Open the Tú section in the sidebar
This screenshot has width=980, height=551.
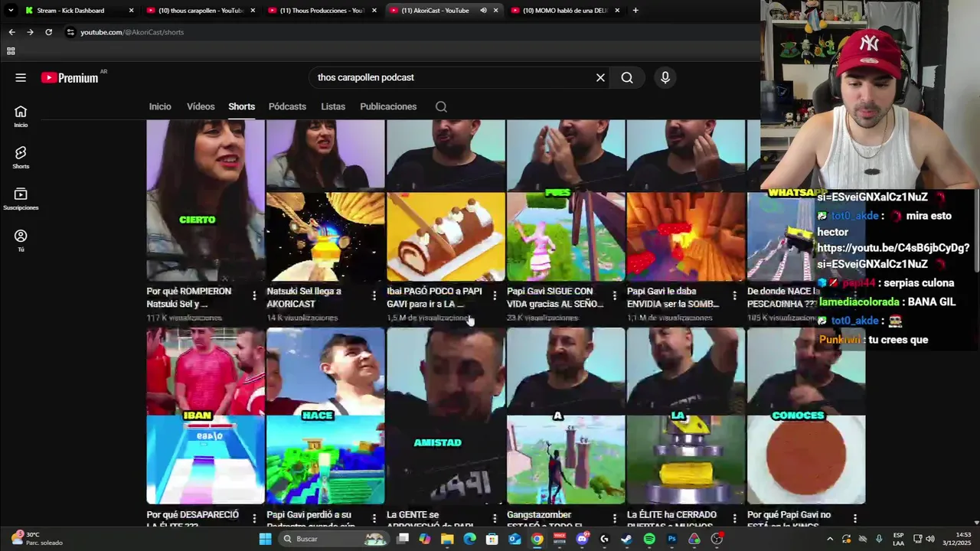(x=21, y=240)
